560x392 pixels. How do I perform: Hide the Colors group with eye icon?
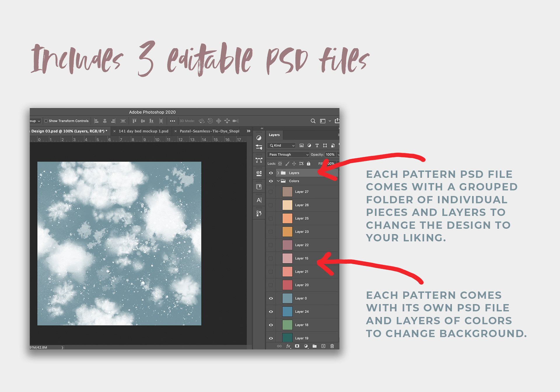[x=271, y=181]
